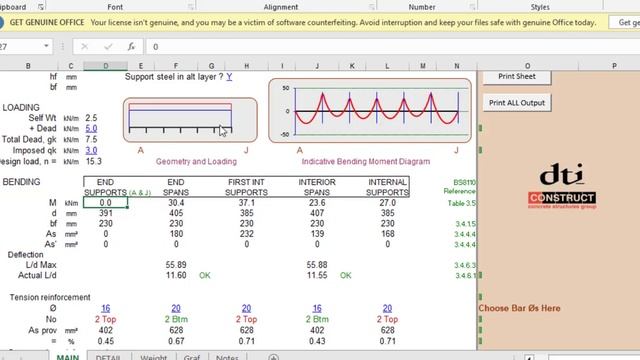This screenshot has height=360, width=640.
Task: Confirm entry with formula bar checkmark
Action: [108, 47]
